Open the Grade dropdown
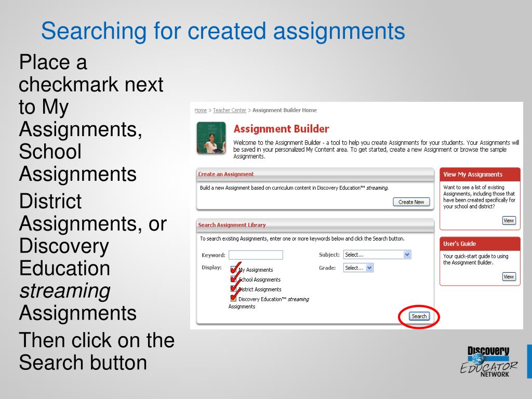532x399 pixels. [358, 268]
